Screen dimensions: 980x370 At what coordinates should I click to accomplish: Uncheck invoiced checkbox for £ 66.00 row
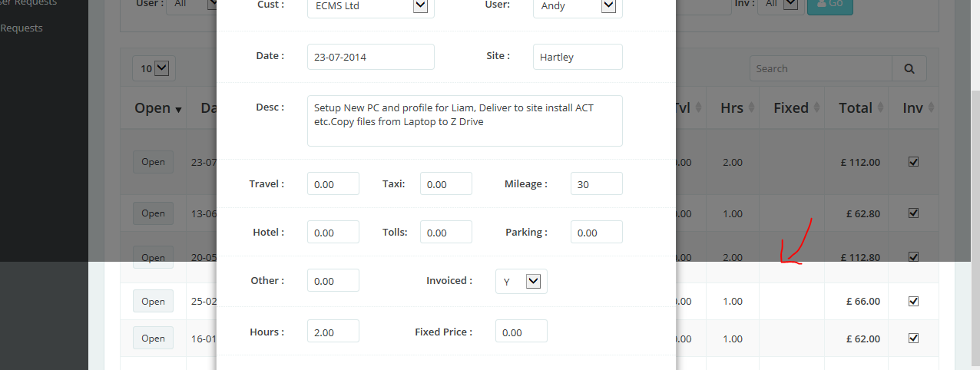[913, 301]
